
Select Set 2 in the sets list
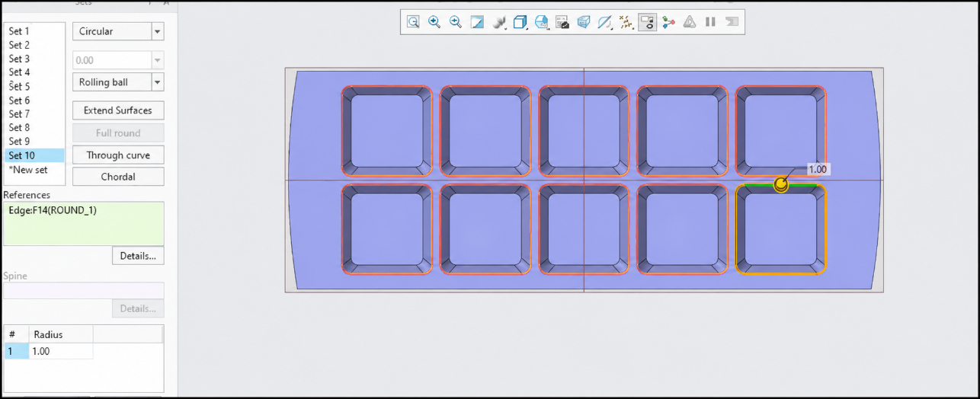34,45
